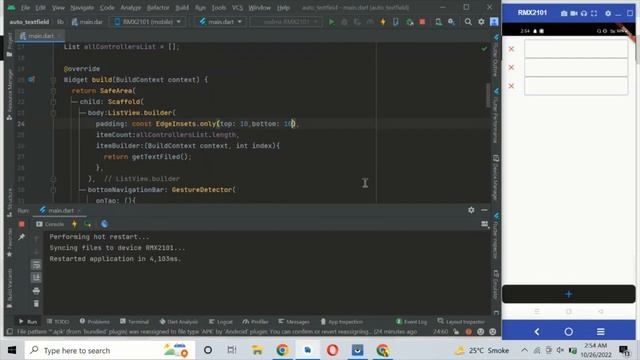Click the Debug bug icon in toolbar
Viewport: 640px width, 360px height.
click(344, 22)
